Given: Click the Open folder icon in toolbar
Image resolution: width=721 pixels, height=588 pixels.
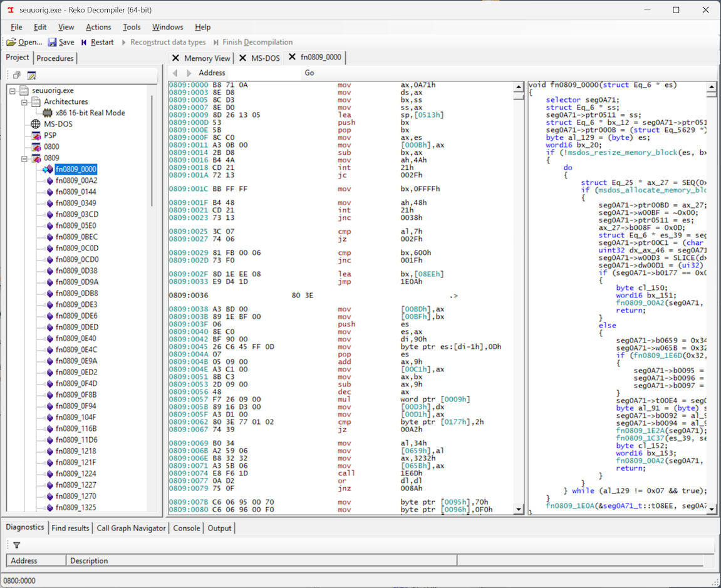Looking at the screenshot, I should (x=11, y=43).
